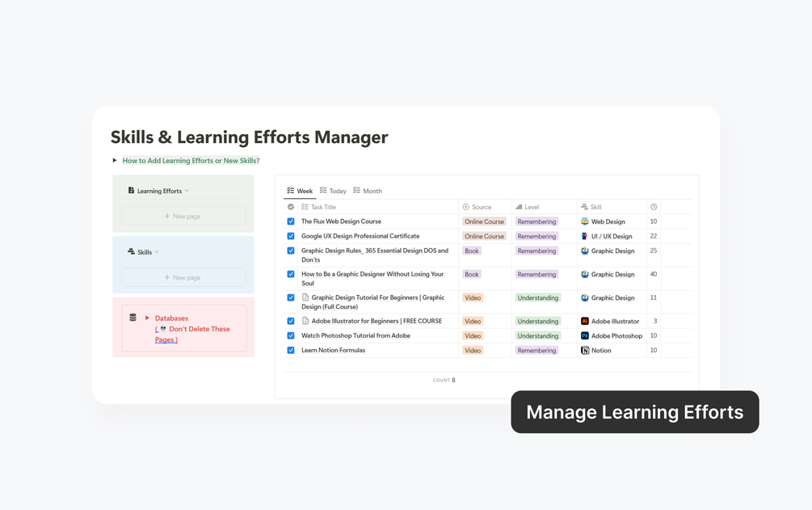812x510 pixels.
Task: Click the Online Course tag for Flux course
Action: [x=484, y=221]
